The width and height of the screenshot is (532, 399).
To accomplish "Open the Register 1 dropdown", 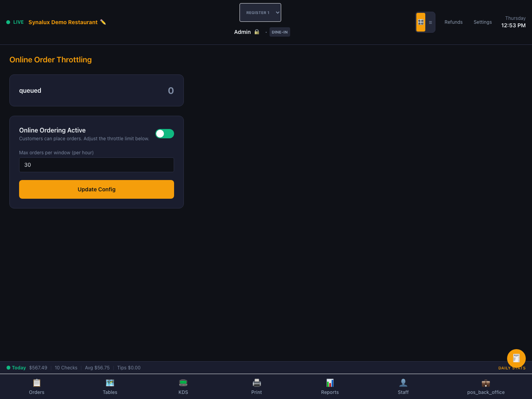I will click(260, 12).
